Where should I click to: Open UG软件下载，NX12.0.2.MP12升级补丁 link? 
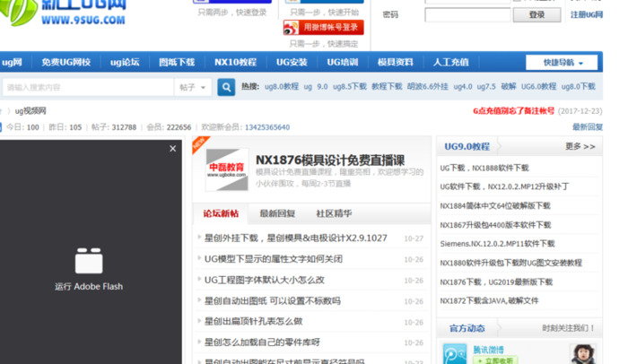504,186
